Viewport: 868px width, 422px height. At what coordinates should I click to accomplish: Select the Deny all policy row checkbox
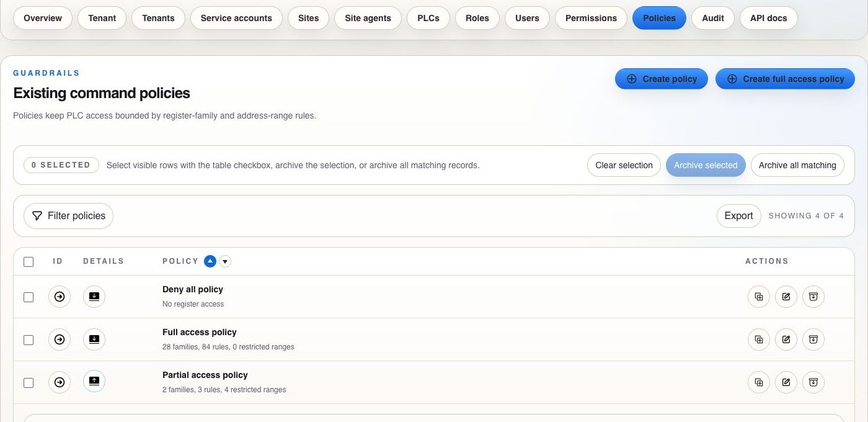29,297
